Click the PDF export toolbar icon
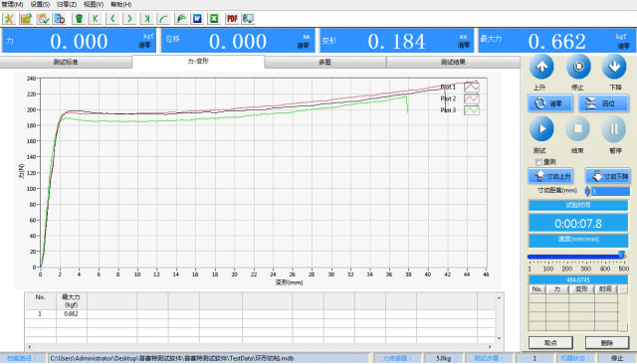 pyautogui.click(x=232, y=19)
